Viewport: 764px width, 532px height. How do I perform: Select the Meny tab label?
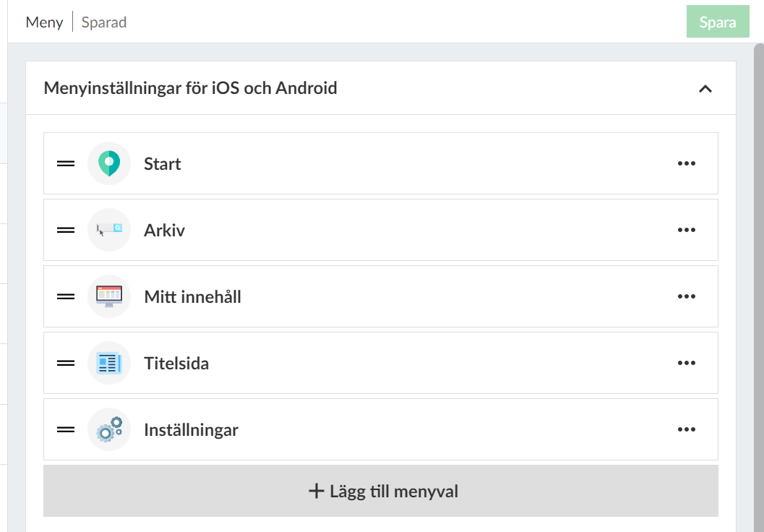coord(44,22)
